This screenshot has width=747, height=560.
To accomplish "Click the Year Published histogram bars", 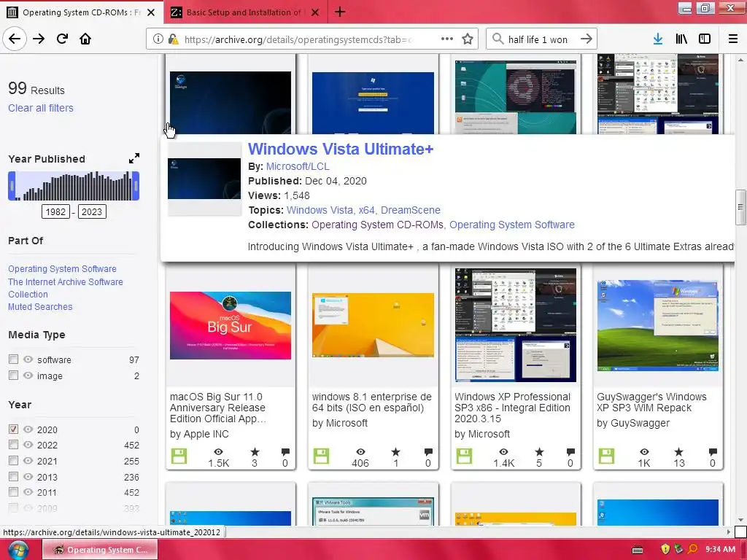I will 74,186.
